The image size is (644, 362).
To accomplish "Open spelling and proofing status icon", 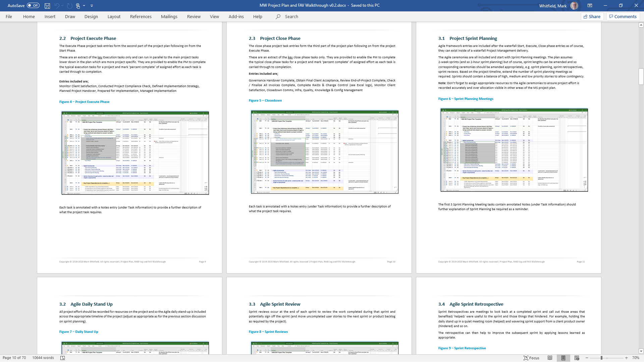I will 62,358.
